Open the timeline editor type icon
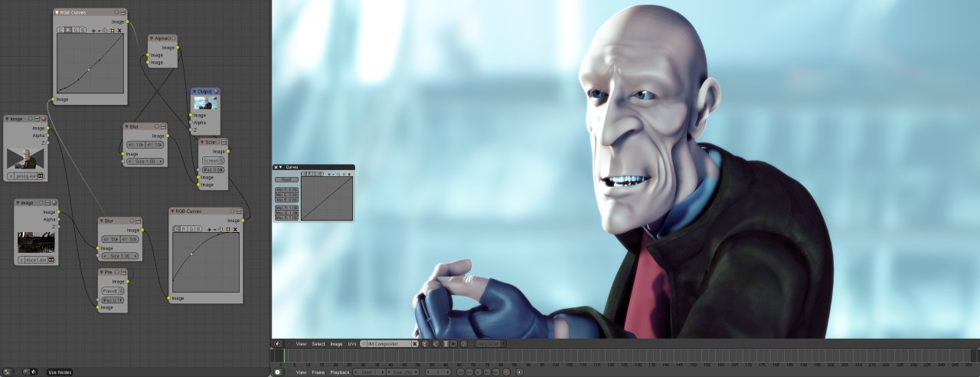Image resolution: width=980 pixels, height=377 pixels. tap(277, 372)
